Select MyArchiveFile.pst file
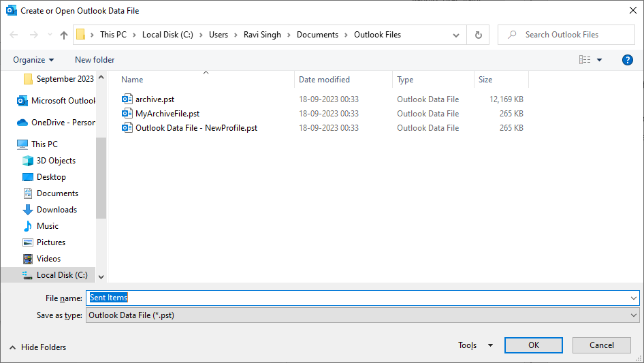 tap(167, 114)
